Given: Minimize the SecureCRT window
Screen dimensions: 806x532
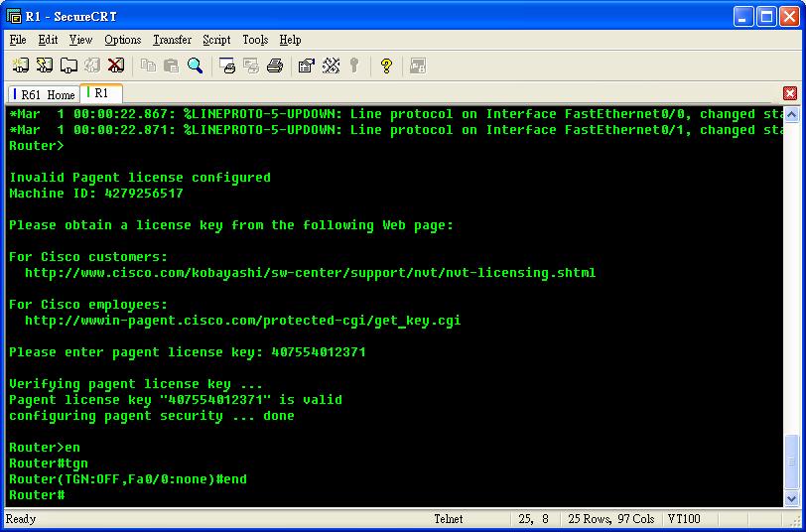Looking at the screenshot, I should (x=742, y=17).
